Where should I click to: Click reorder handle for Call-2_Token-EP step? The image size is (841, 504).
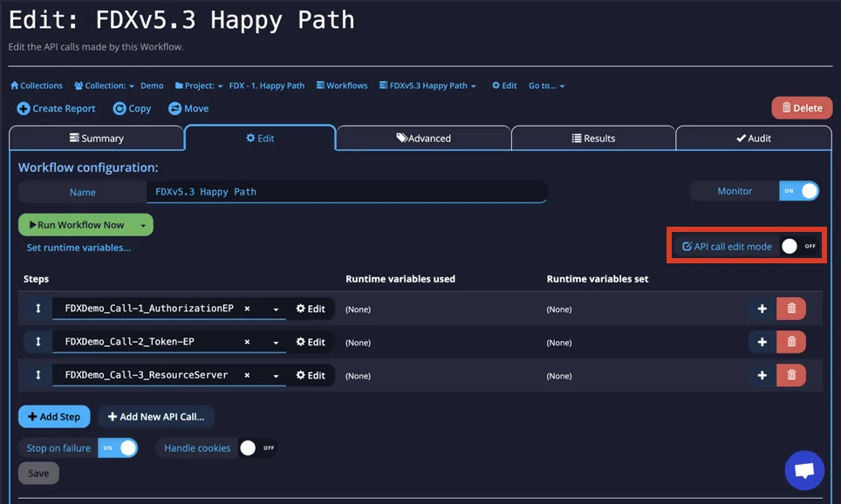tap(38, 342)
